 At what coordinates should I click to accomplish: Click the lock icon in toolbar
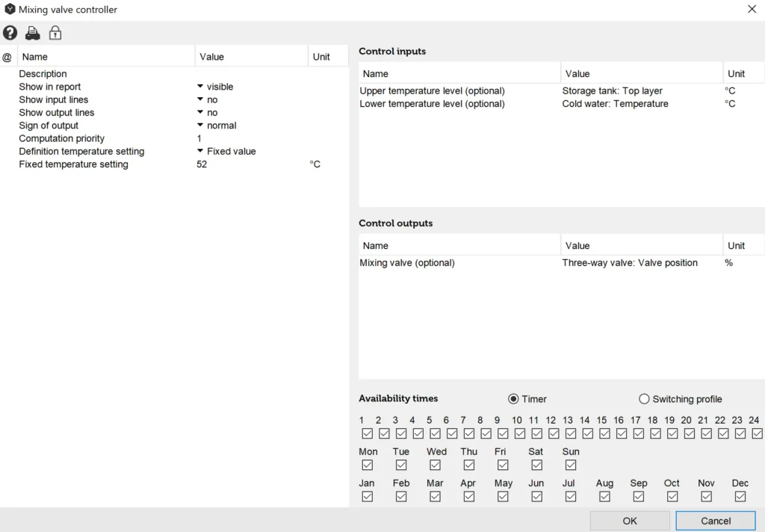point(55,33)
